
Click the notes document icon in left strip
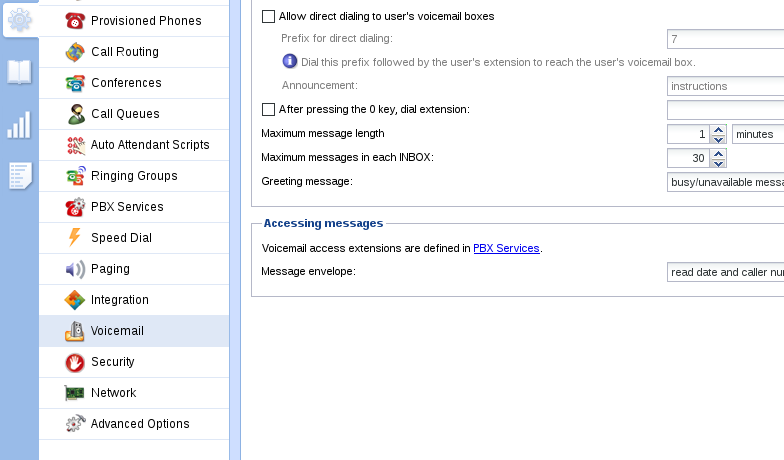pos(19,175)
